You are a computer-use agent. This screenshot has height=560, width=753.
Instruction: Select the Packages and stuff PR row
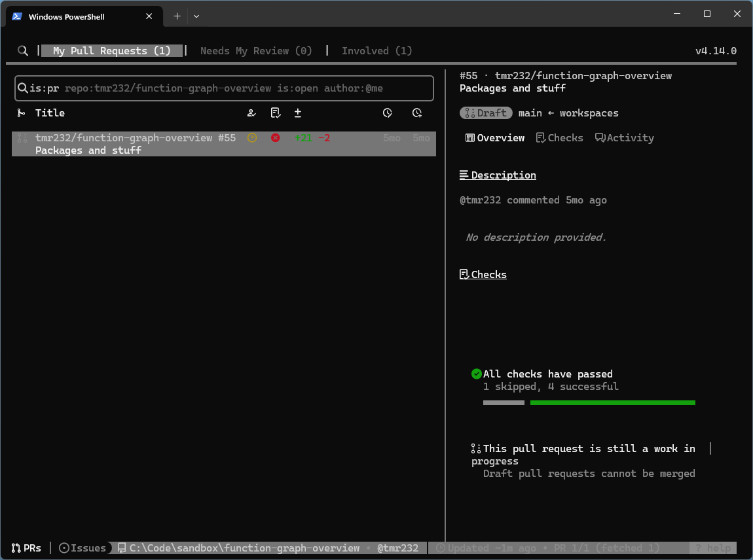click(x=224, y=144)
